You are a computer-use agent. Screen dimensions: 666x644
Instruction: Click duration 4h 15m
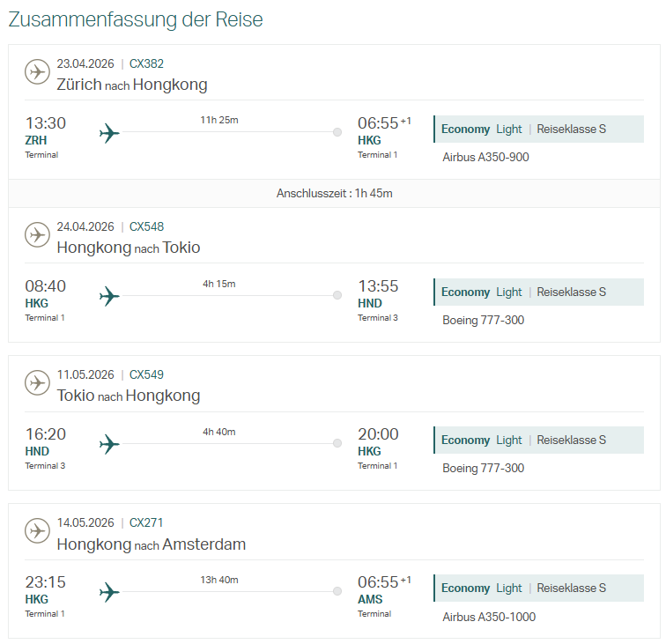click(x=219, y=284)
